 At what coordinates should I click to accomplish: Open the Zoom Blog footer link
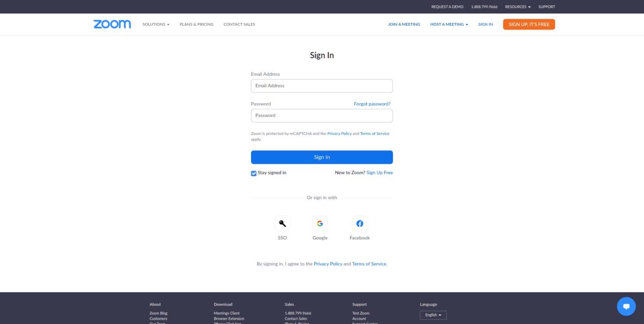pyautogui.click(x=158, y=313)
